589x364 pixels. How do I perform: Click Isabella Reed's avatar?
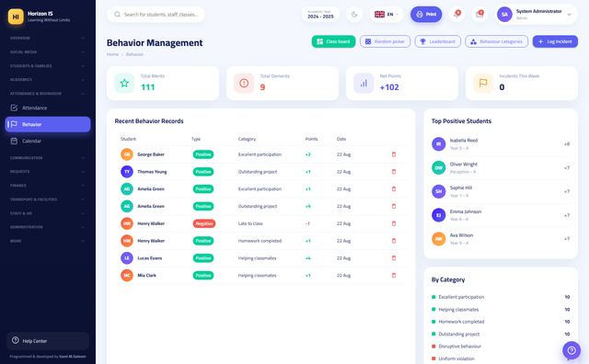coord(438,144)
